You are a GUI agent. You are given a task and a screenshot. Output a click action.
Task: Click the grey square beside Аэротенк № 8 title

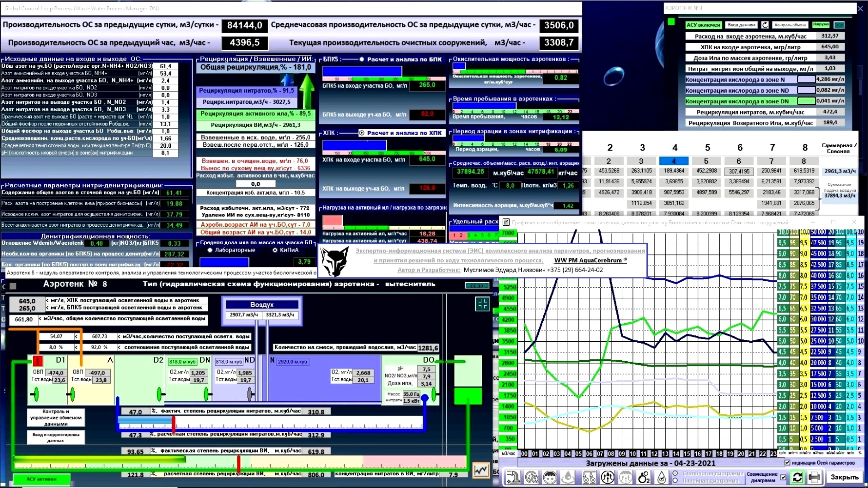click(13, 286)
